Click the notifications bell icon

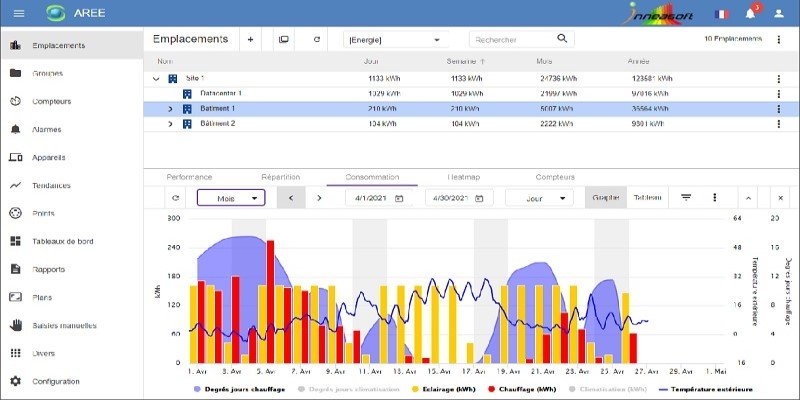pos(750,14)
